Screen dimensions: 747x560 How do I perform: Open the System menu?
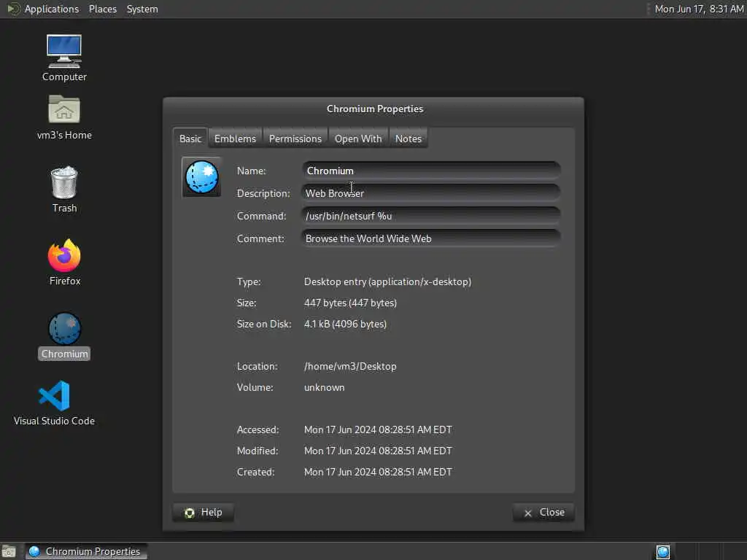click(142, 9)
